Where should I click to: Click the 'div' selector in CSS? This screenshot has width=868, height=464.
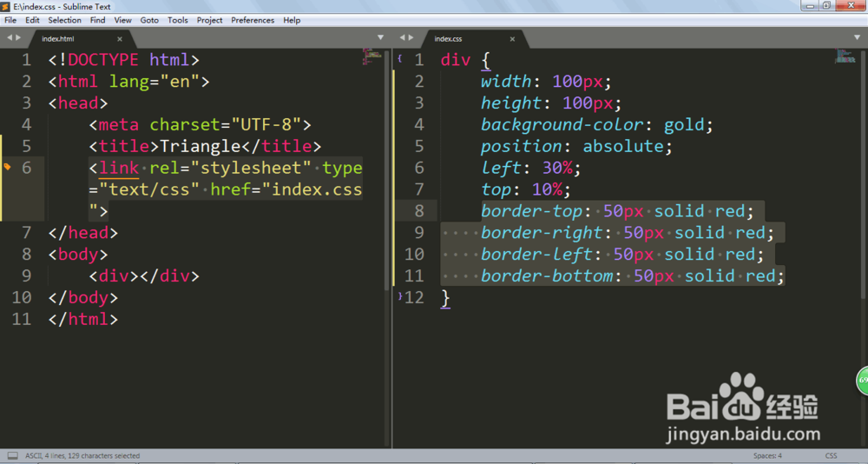pos(456,60)
